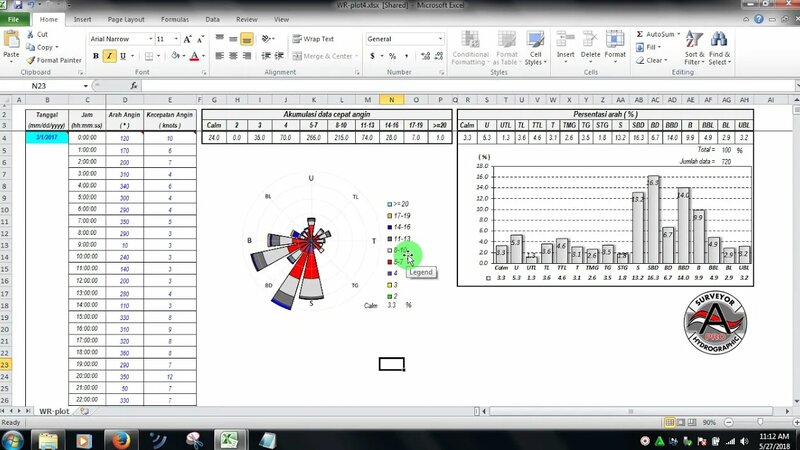Image resolution: width=800 pixels, height=450 pixels.
Task: Apply Accounting dollar number format
Action: coord(372,56)
